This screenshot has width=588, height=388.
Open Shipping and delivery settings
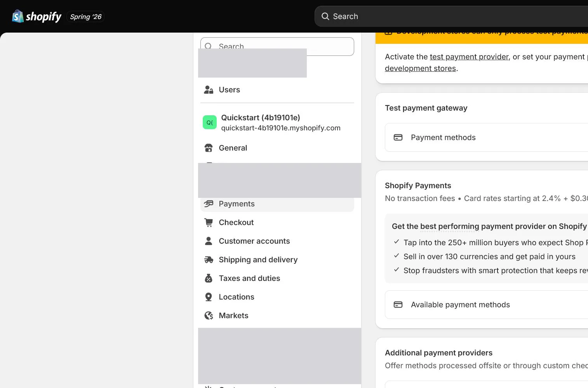coord(277,260)
